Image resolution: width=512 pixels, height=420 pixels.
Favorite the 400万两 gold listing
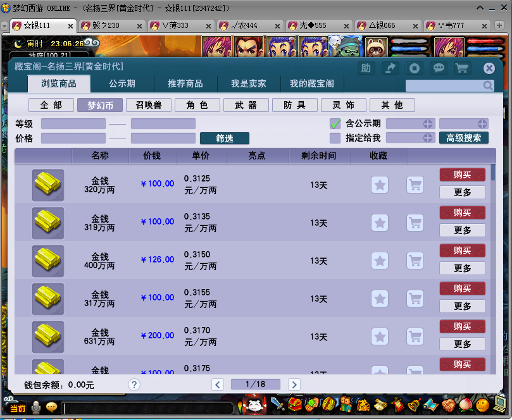[x=380, y=261]
